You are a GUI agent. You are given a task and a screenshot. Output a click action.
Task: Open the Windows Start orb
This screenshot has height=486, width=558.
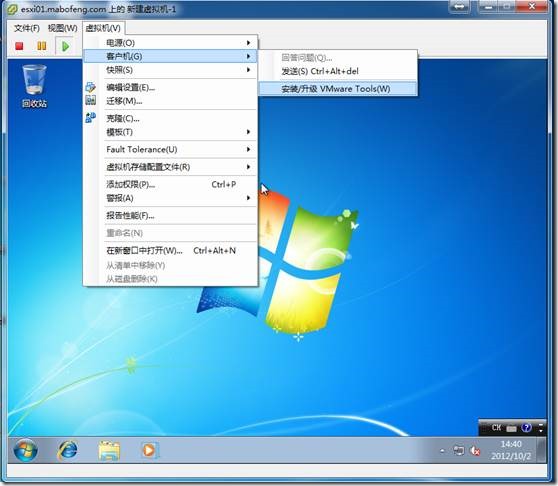25,450
